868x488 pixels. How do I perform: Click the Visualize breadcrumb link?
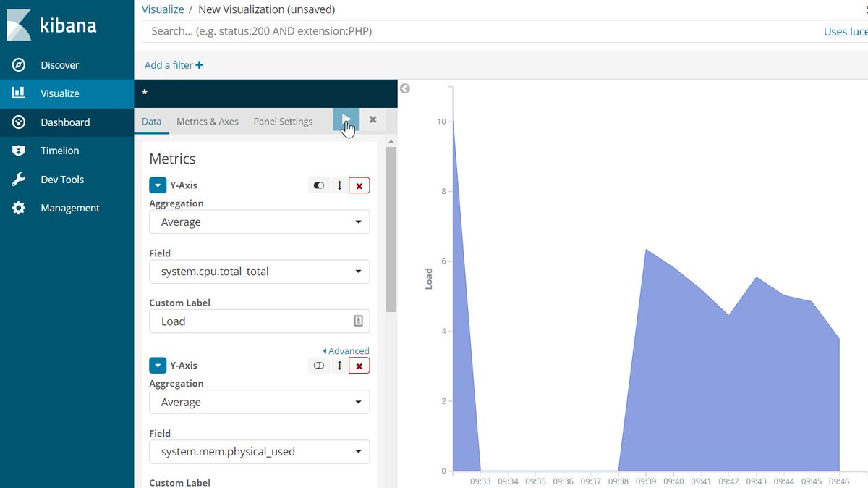162,9
